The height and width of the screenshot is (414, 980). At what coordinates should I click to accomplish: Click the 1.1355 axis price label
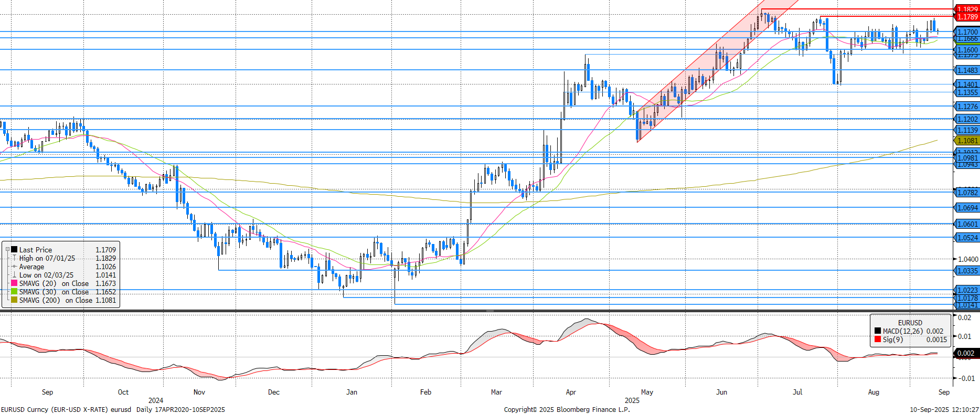pos(966,92)
